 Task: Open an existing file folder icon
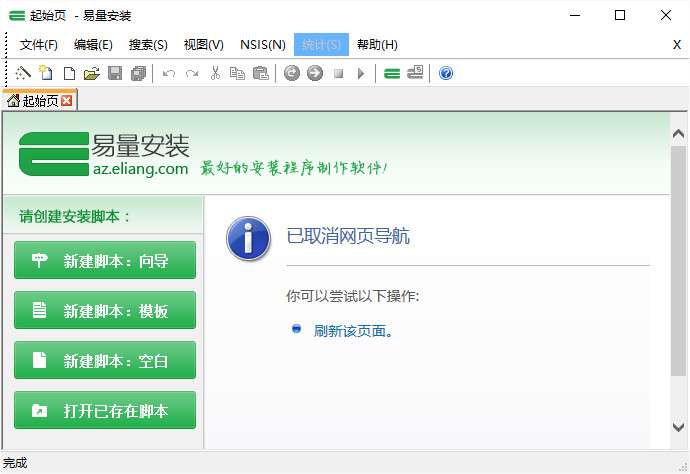tap(92, 73)
